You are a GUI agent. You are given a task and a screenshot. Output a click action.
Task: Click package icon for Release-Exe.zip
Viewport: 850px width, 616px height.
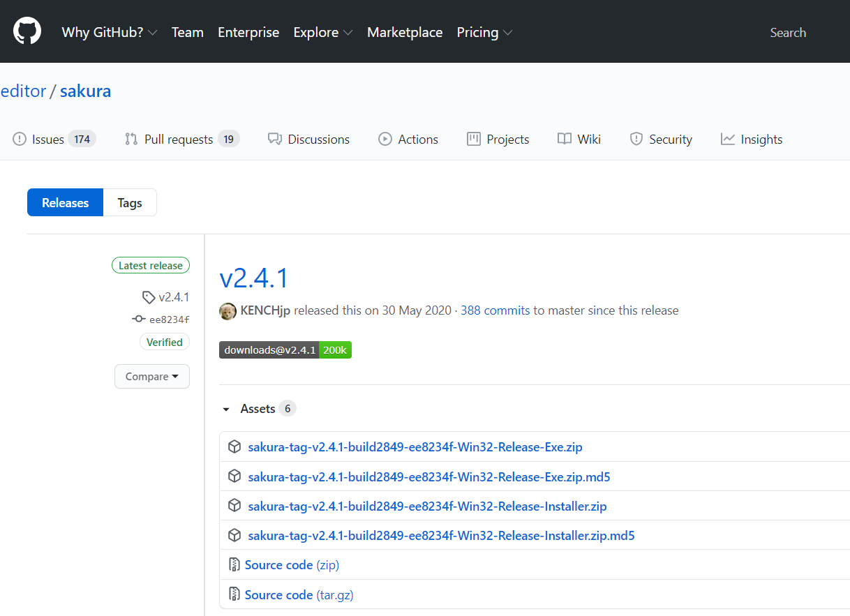click(x=235, y=446)
